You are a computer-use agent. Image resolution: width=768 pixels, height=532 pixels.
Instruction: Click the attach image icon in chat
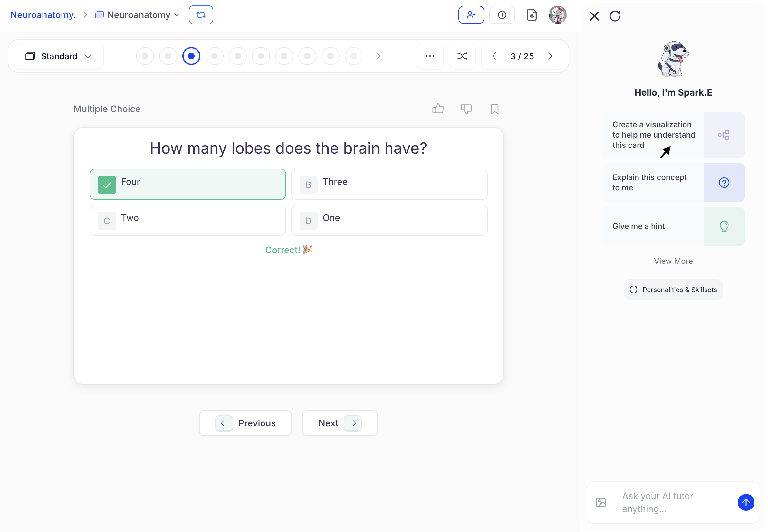click(600, 502)
